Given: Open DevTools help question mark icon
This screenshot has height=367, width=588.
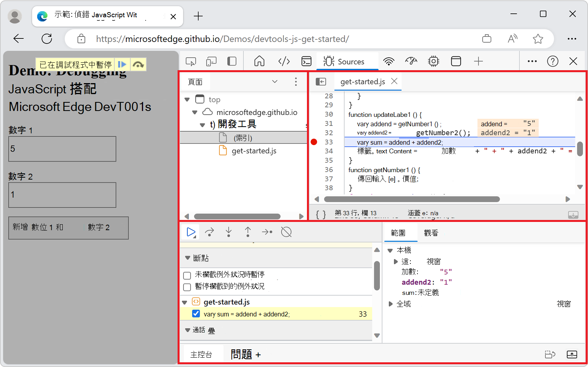Looking at the screenshot, I should click(553, 61).
